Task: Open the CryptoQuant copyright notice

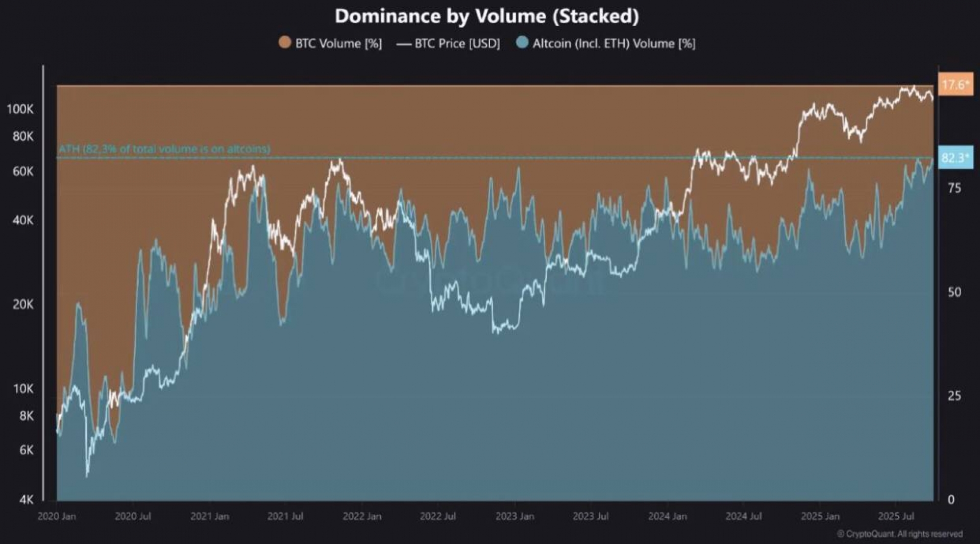Action: [x=899, y=534]
